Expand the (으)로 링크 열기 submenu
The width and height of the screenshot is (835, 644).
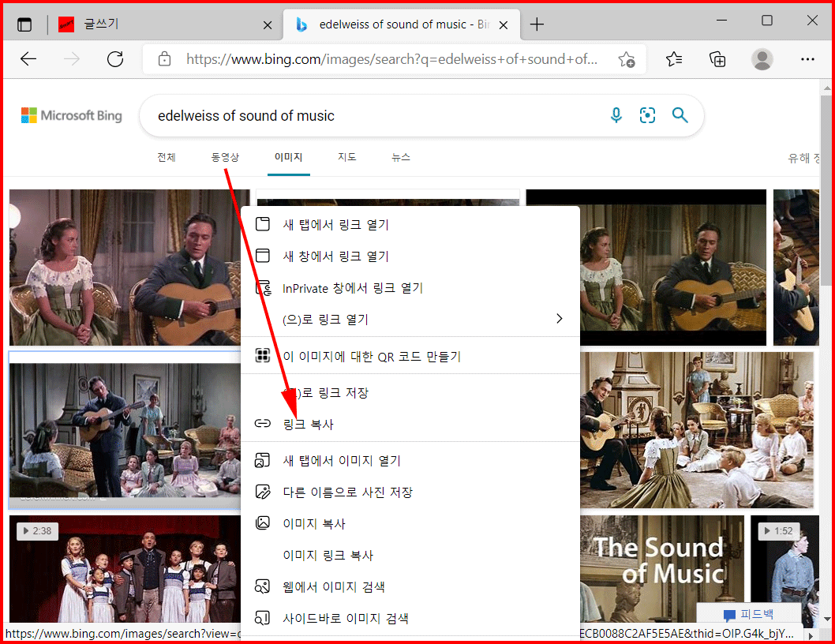[410, 319]
